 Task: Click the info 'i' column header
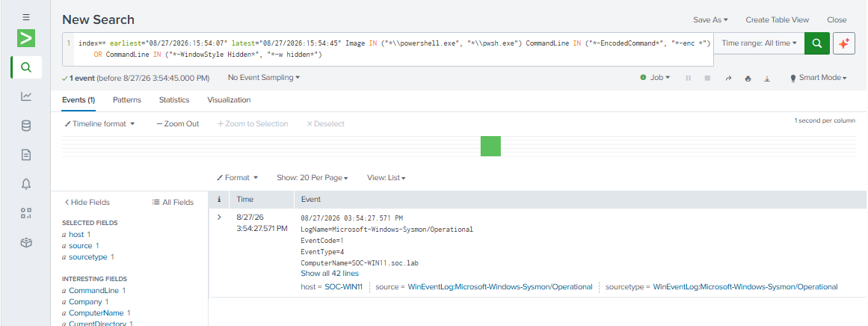pos(219,199)
